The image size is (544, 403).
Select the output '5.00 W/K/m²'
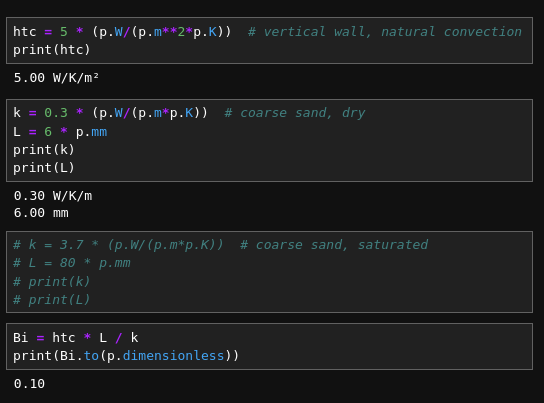[x=56, y=78]
